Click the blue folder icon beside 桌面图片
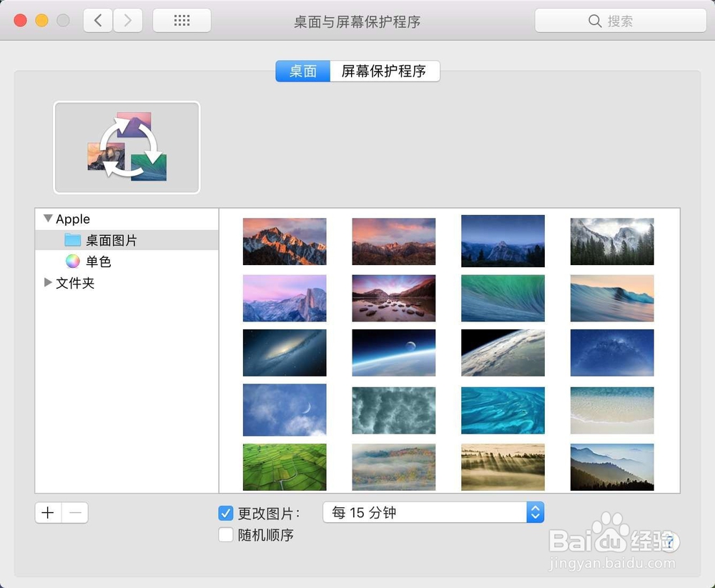The width and height of the screenshot is (715, 588). (72, 240)
